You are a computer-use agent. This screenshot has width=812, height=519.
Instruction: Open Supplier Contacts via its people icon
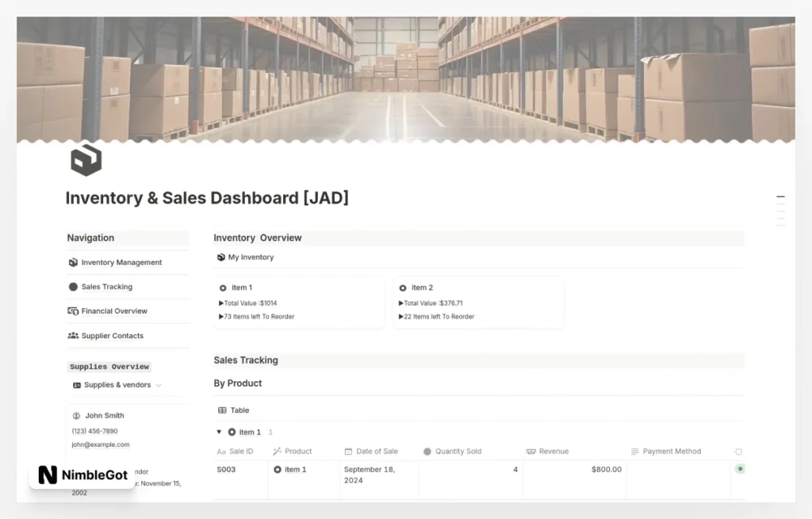pyautogui.click(x=73, y=335)
